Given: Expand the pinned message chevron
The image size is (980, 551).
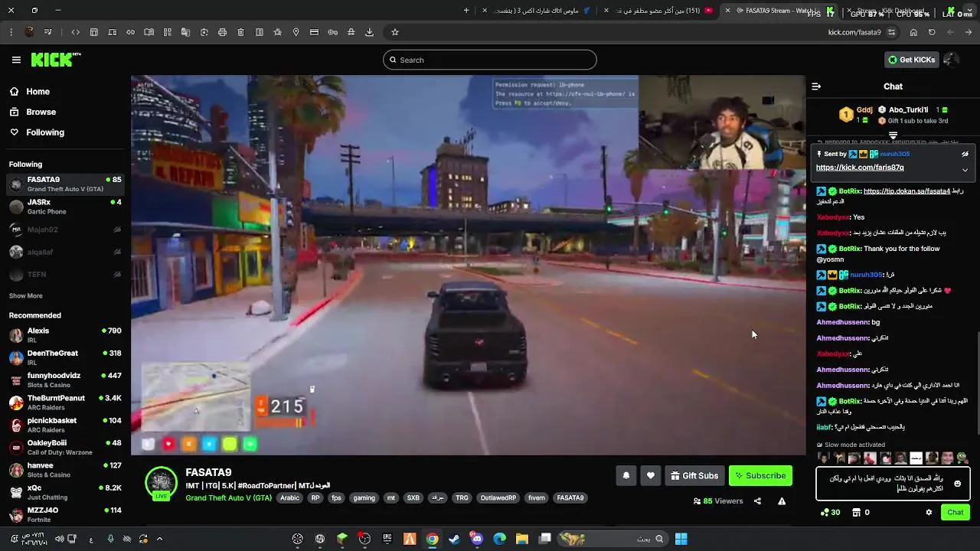Looking at the screenshot, I should point(965,170).
